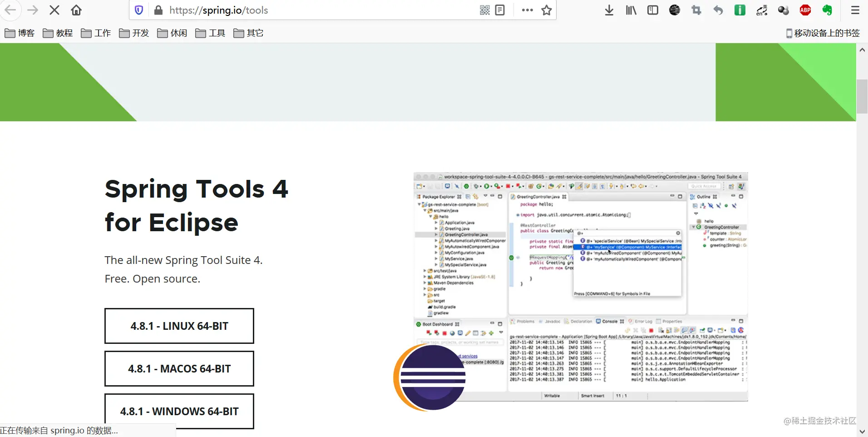Click the vertical scrollbar thumb
The image size is (868, 437).
click(x=862, y=96)
